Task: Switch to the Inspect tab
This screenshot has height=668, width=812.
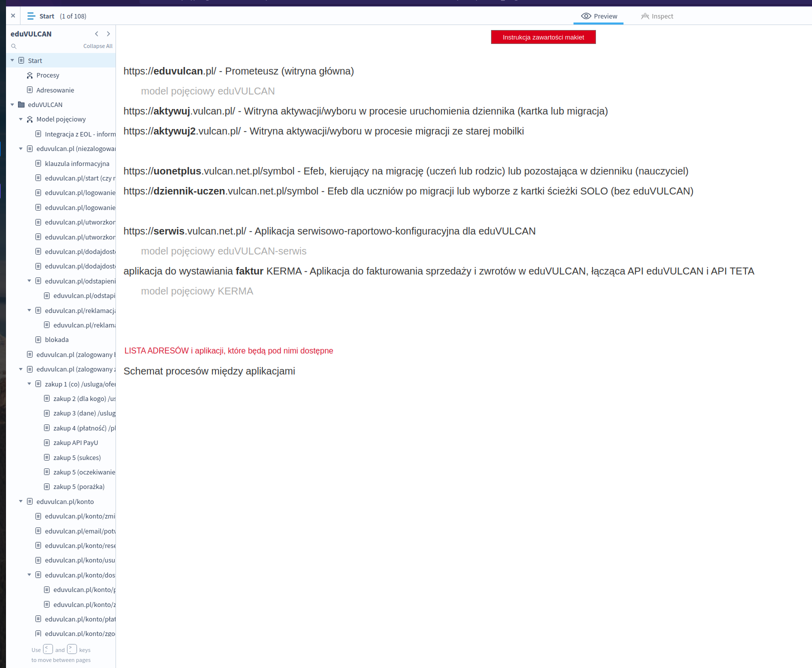Action: [657, 16]
